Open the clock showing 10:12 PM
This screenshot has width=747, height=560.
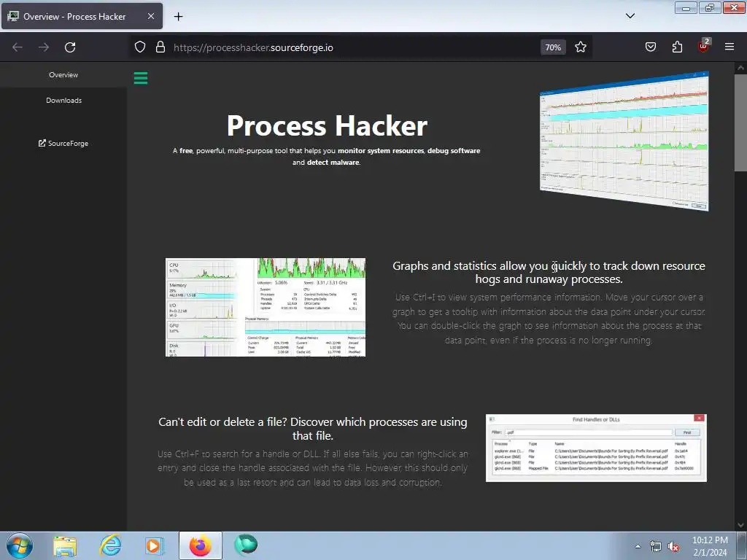(x=710, y=546)
